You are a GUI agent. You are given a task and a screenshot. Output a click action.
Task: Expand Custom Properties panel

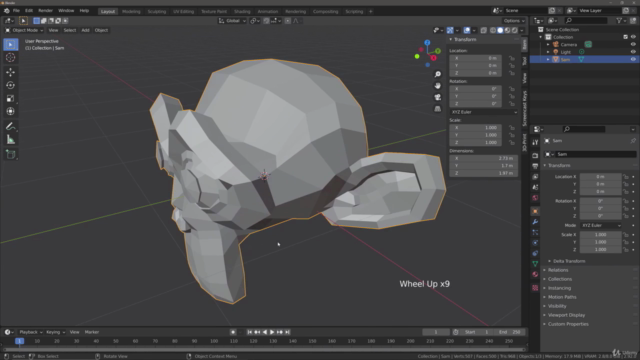[x=568, y=324]
